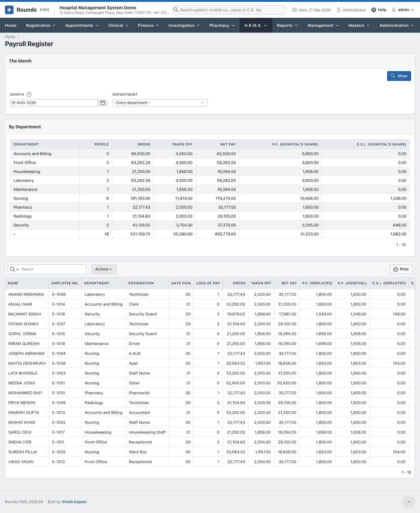Screen dimensions: 420x513
Task: Expand the Administration menu
Action: coord(397,25)
